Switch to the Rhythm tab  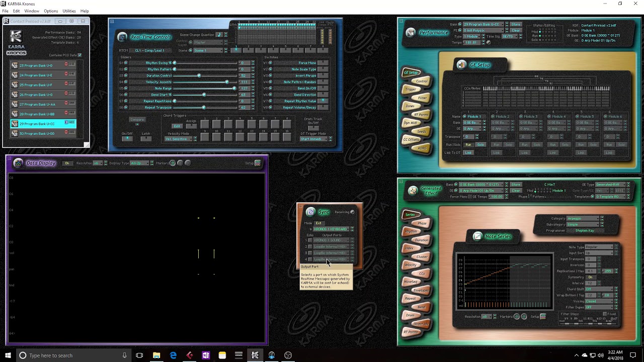[412, 231]
